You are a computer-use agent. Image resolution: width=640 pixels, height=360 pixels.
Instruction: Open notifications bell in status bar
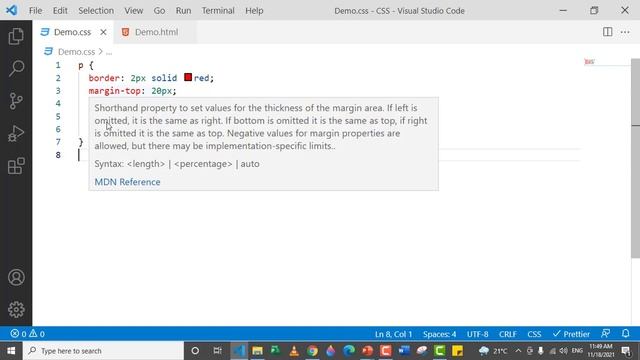[x=626, y=334]
